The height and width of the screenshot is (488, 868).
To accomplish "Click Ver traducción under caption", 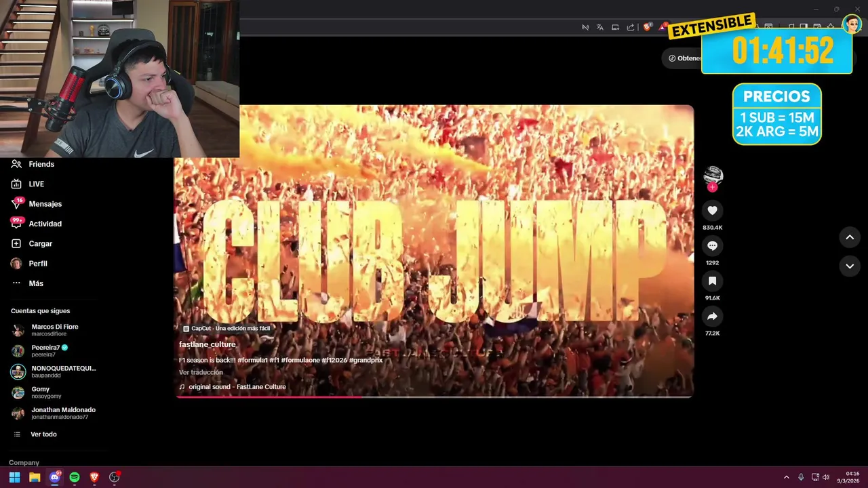I will [x=201, y=372].
